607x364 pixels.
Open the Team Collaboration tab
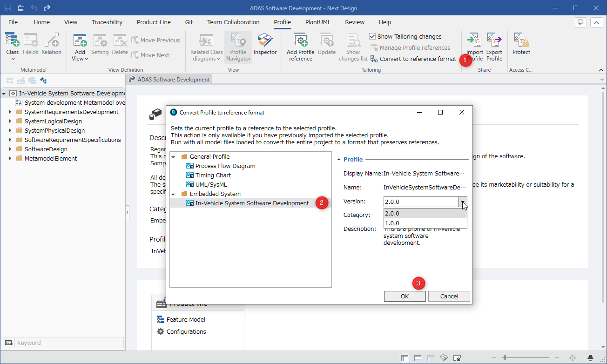coord(233,22)
